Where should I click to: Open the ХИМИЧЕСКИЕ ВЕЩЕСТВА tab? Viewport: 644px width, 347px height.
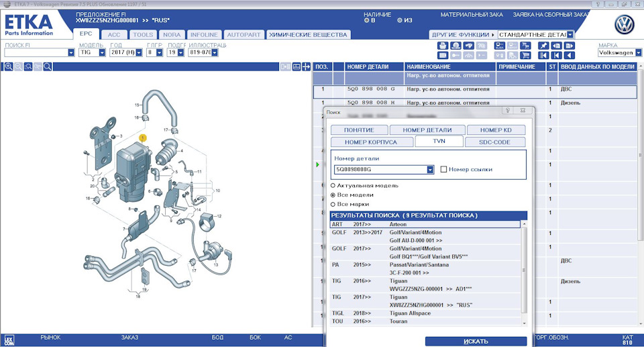[x=308, y=35]
